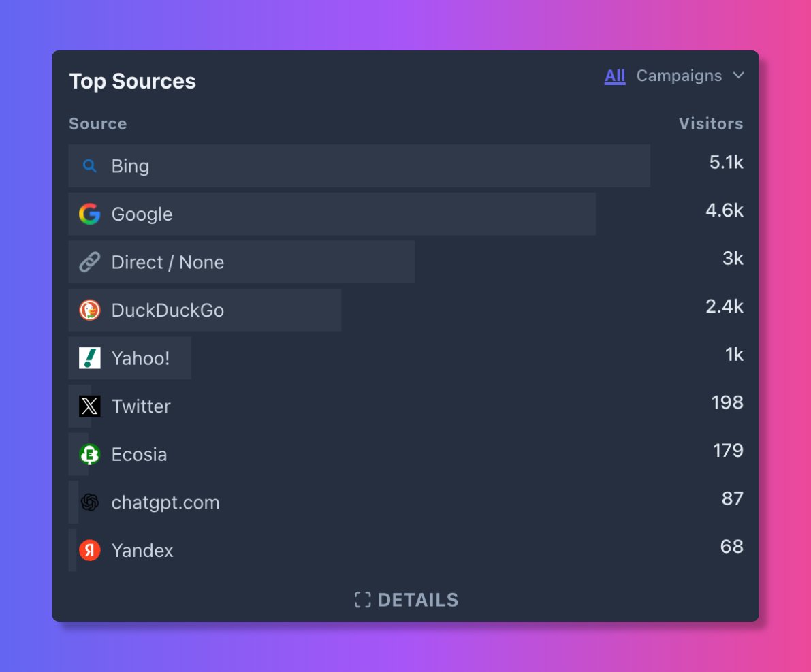Click the Yandex red logo icon

coord(89,550)
